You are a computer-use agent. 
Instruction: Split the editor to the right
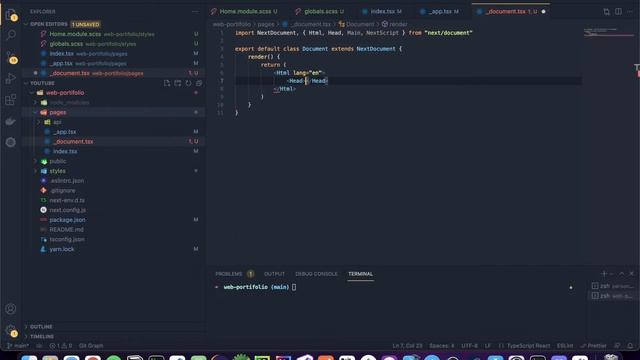[618, 11]
